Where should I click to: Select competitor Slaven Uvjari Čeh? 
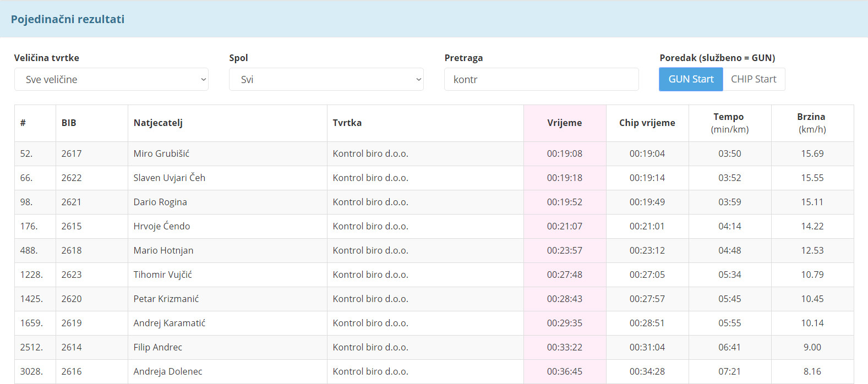tap(169, 178)
